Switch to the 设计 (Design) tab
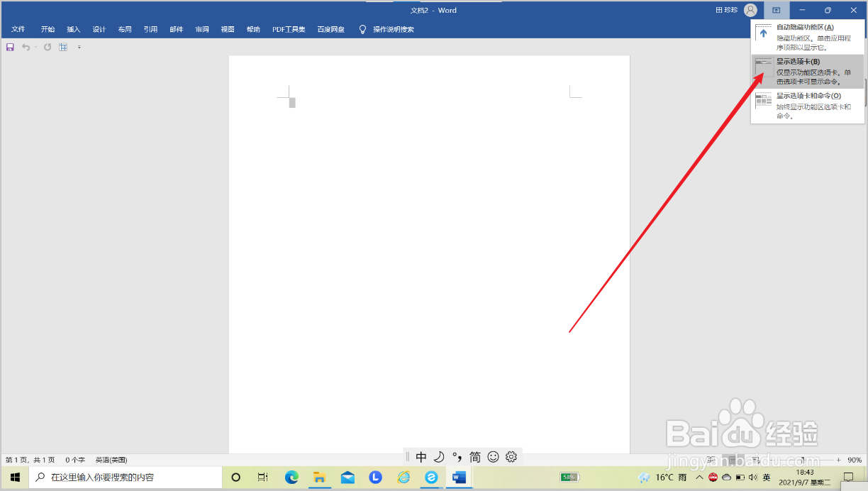 99,29
